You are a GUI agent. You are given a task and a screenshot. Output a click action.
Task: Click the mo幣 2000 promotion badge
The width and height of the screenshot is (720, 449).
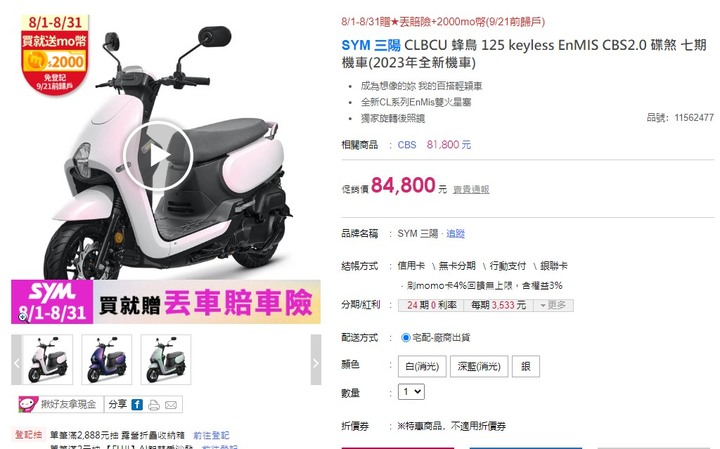tap(55, 55)
